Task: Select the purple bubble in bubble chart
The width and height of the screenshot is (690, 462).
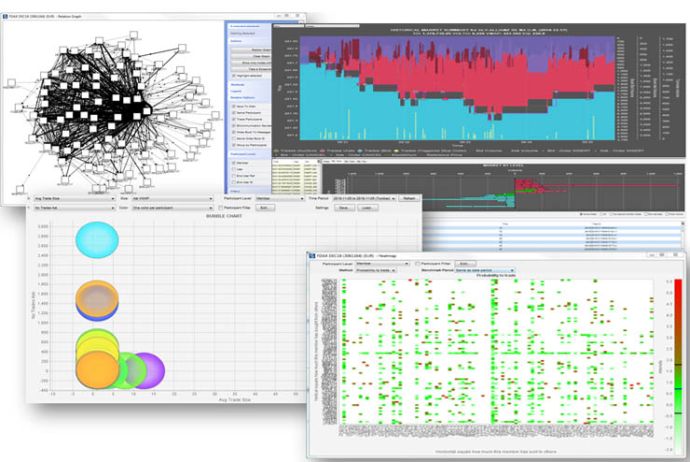Action: [147, 370]
